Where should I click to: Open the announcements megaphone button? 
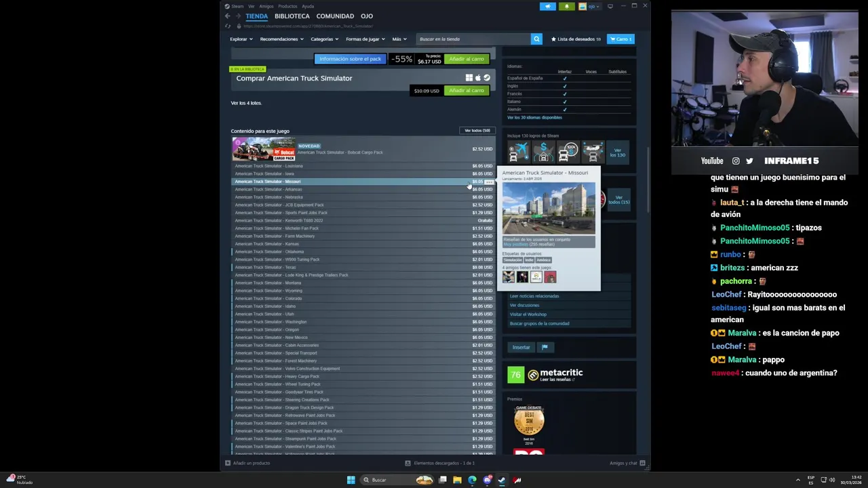click(x=548, y=6)
